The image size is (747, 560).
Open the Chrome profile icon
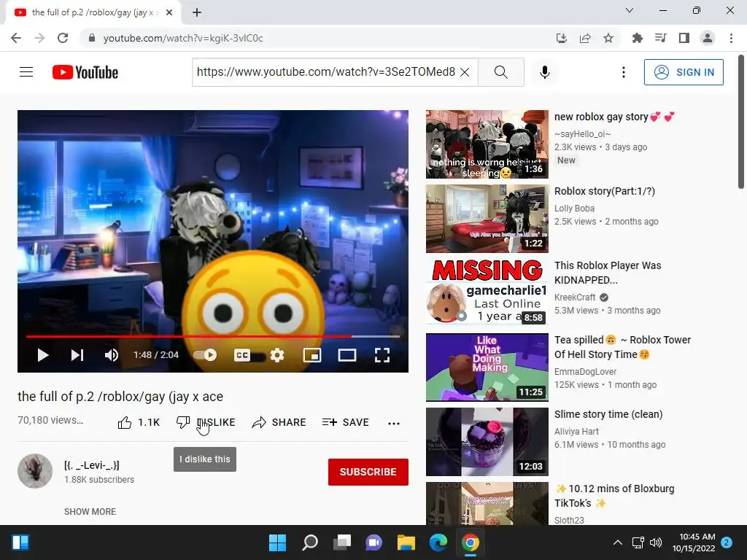708,38
